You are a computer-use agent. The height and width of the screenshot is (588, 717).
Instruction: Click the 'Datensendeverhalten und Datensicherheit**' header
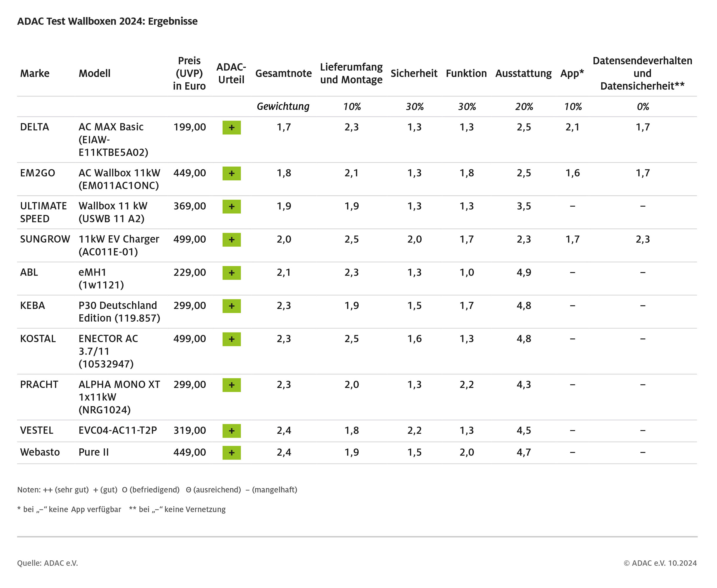(x=643, y=73)
